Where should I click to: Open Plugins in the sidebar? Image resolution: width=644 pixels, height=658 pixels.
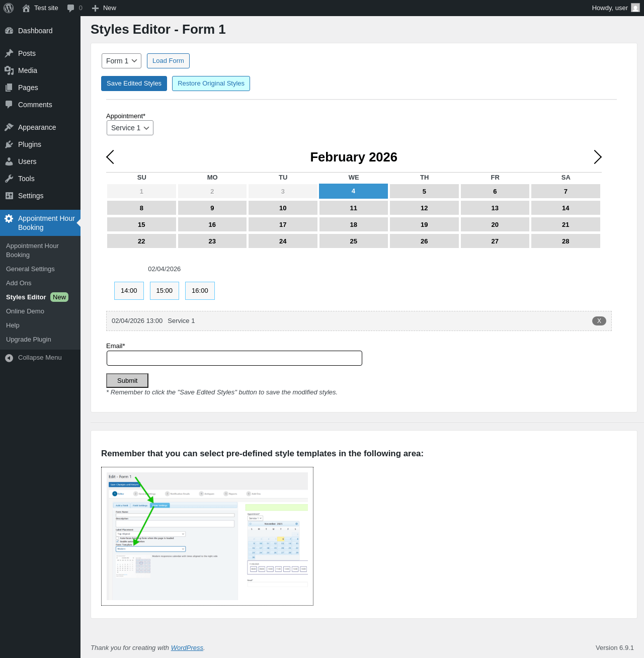coord(30,144)
